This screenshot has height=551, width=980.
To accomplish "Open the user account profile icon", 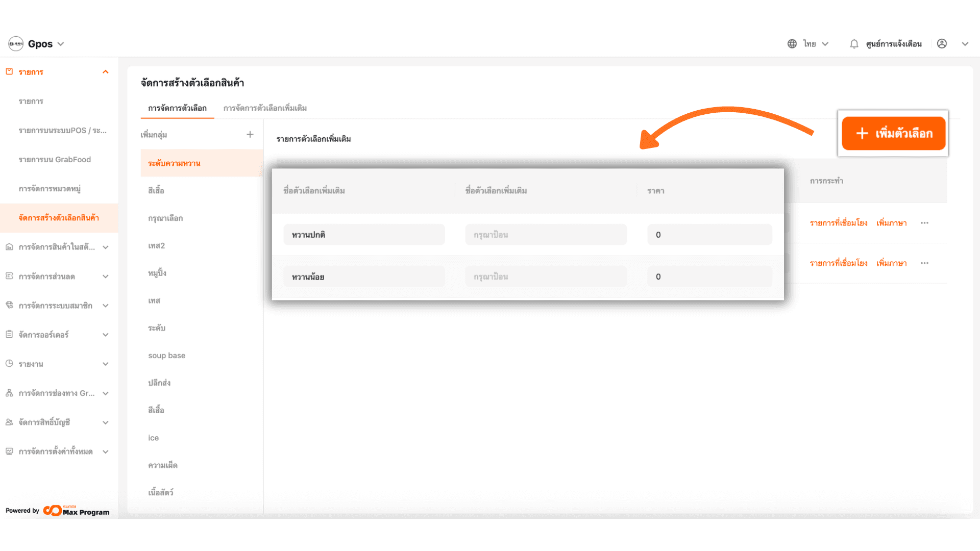I will pos(942,44).
